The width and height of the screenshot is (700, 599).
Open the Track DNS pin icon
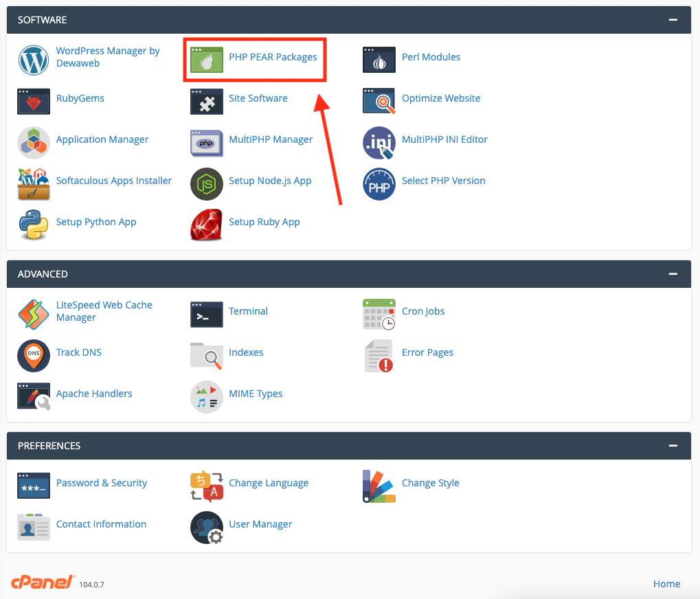(34, 356)
